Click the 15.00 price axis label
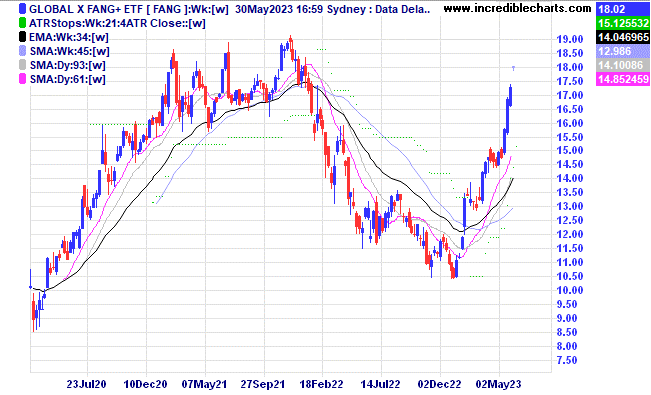Viewport: 651px width, 395px height. click(x=570, y=150)
